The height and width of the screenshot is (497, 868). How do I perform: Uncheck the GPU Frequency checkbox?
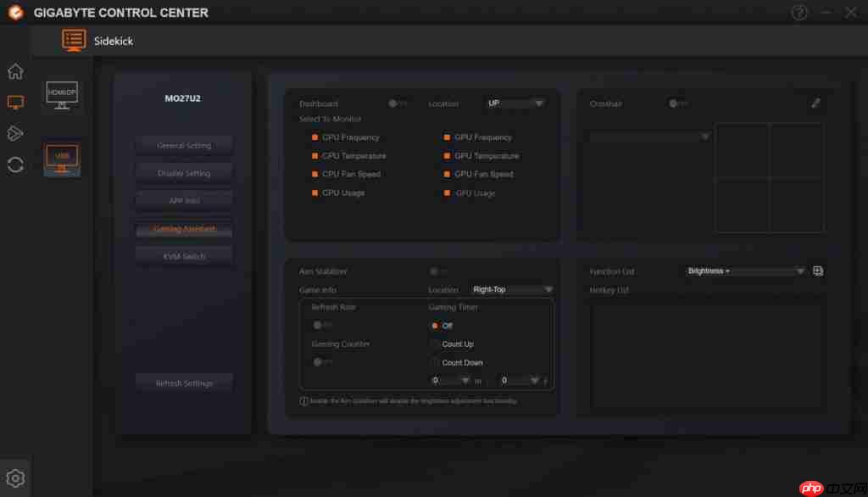[x=447, y=137]
